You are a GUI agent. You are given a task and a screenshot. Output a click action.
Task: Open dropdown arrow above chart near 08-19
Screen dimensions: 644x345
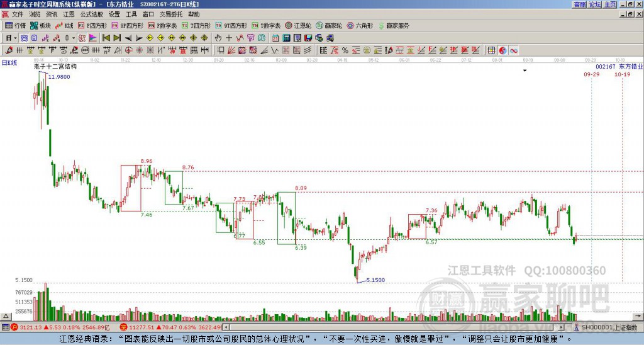point(525,71)
